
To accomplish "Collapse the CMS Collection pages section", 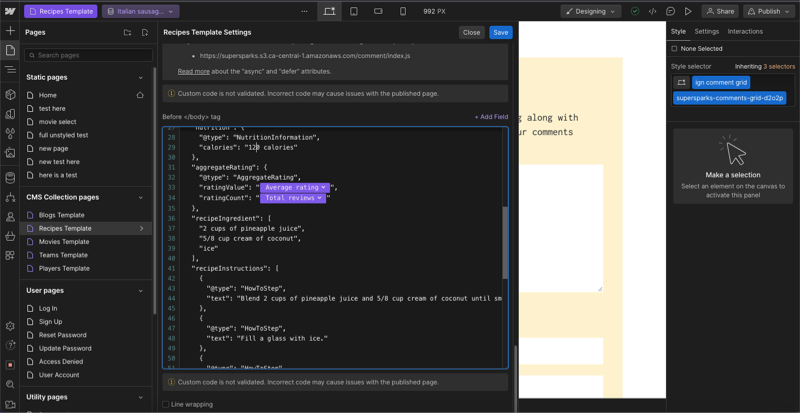I will click(140, 197).
